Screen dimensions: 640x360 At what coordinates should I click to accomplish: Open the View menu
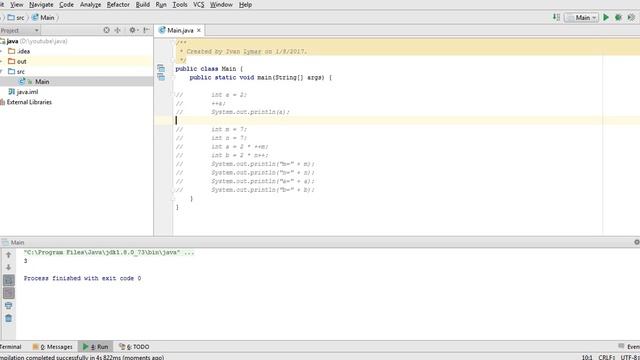click(17, 4)
